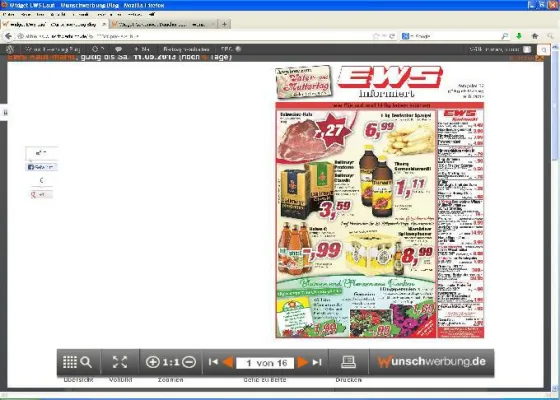Open the first item in browser menu bar
The image size is (560, 400).
pos(8,14)
